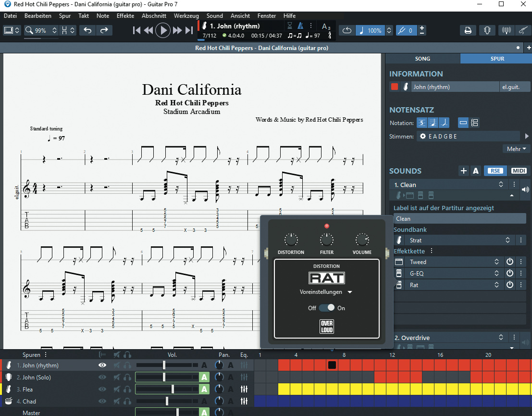Toggle power for the Tweed effect
This screenshot has width=532, height=416.
coord(510,262)
